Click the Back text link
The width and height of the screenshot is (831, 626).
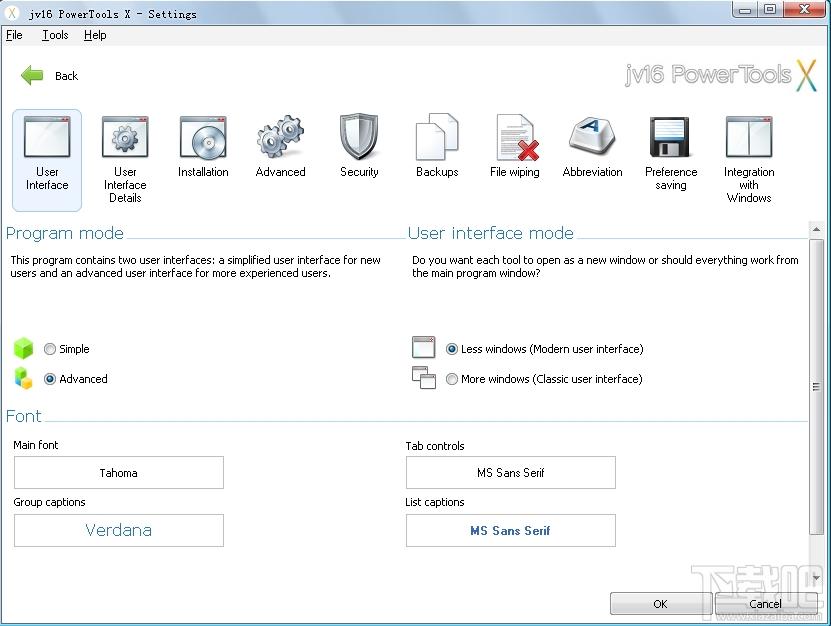click(66, 76)
